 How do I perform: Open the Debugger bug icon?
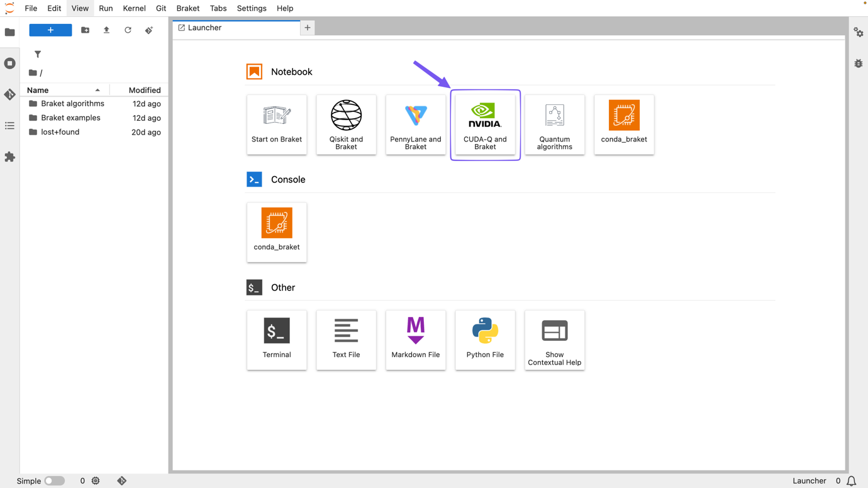(x=859, y=64)
